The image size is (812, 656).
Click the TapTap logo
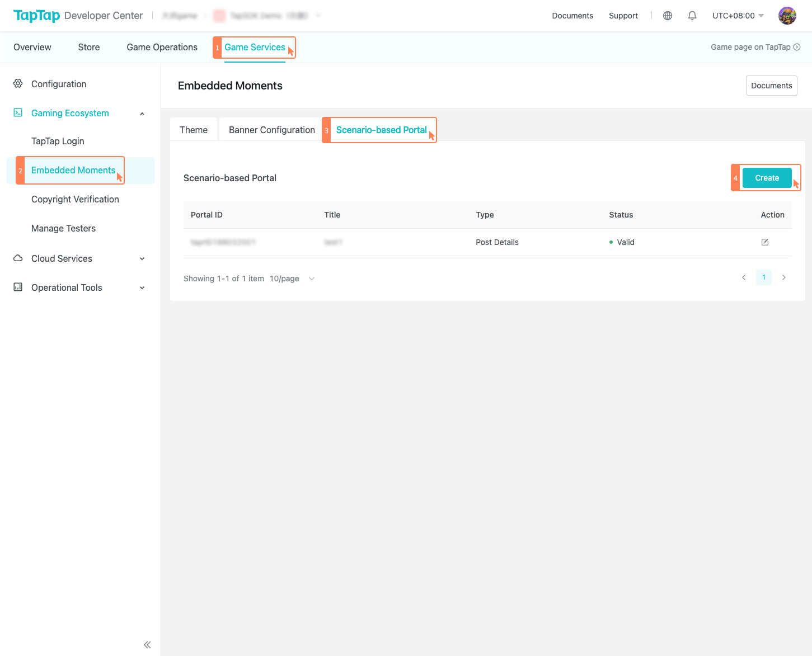coord(36,16)
